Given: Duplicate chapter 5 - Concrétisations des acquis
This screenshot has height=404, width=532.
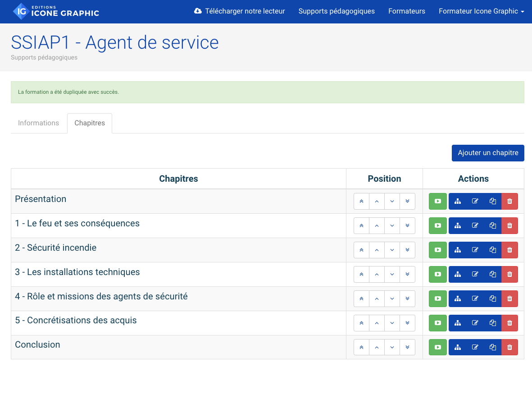Looking at the screenshot, I should click(x=493, y=323).
